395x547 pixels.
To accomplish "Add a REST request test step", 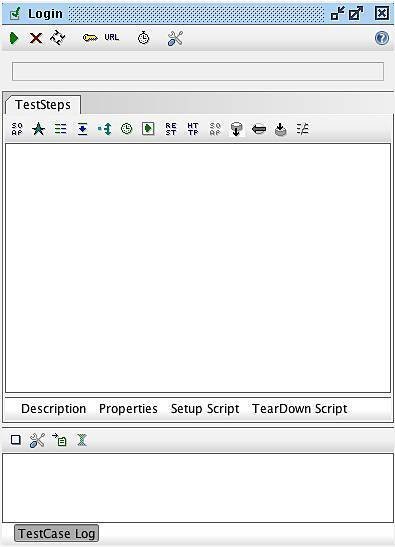I will [171, 129].
